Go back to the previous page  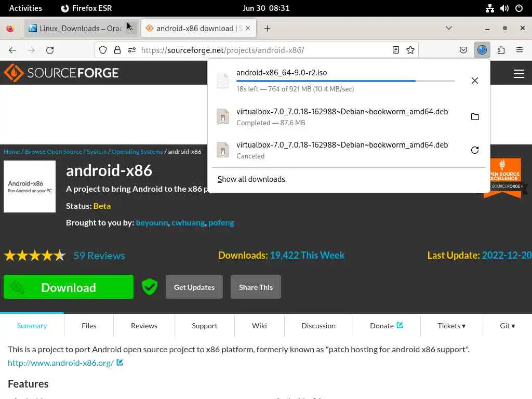click(x=12, y=50)
